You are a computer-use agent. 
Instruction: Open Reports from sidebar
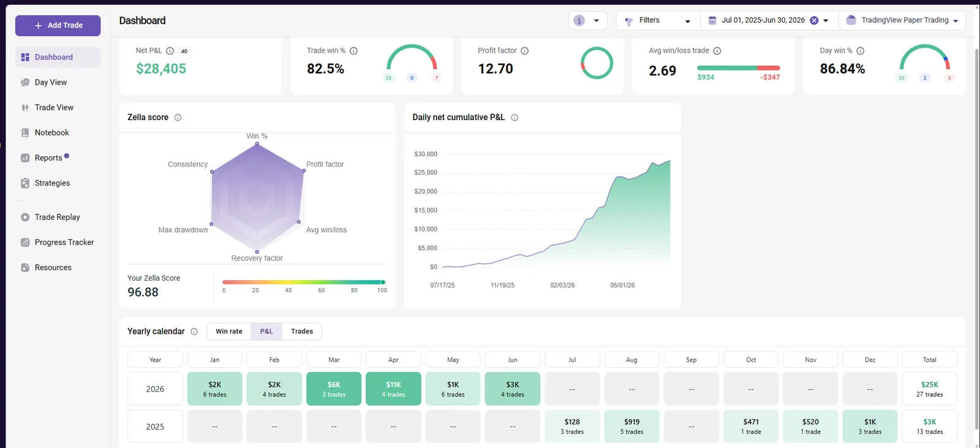pyautogui.click(x=58, y=158)
